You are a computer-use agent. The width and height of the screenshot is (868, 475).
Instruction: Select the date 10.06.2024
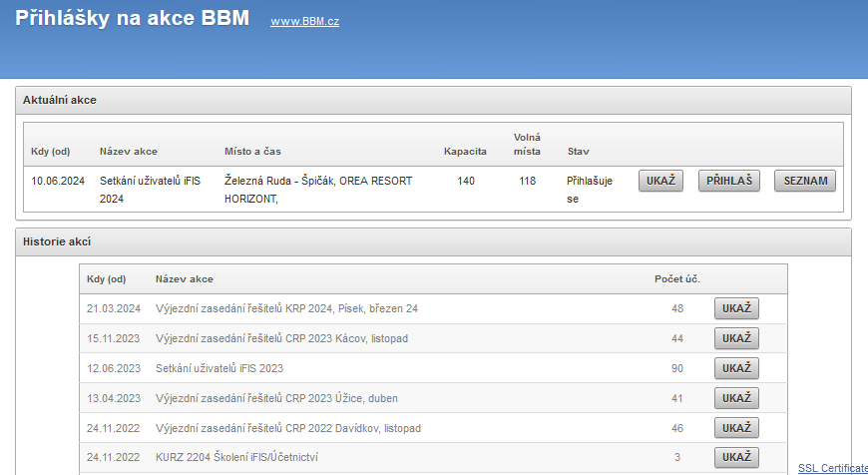[x=58, y=181]
